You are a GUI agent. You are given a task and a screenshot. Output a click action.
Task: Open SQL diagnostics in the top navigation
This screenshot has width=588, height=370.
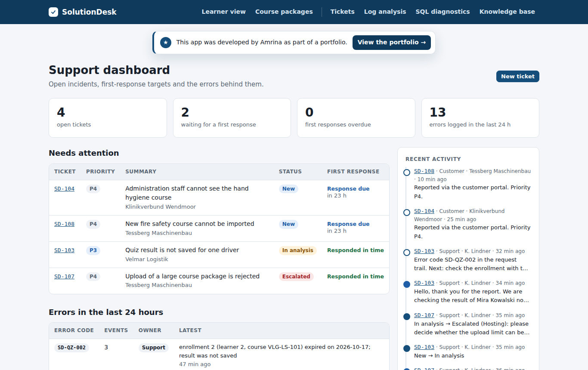pos(443,12)
